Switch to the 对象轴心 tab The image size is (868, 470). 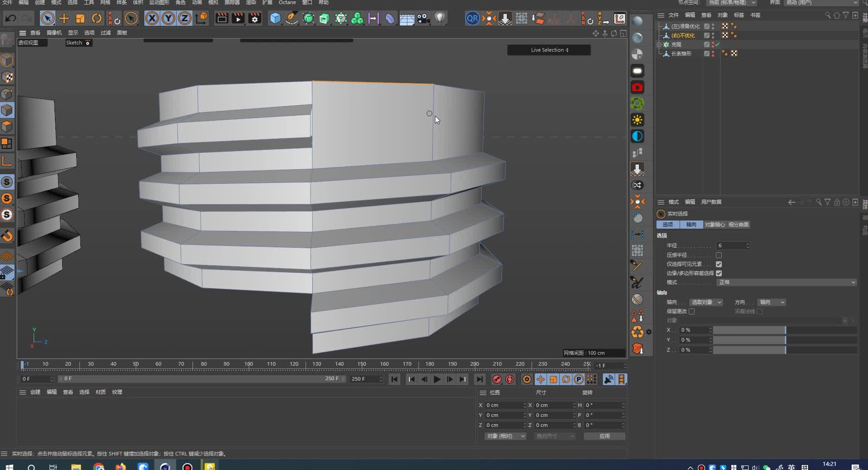tap(714, 225)
